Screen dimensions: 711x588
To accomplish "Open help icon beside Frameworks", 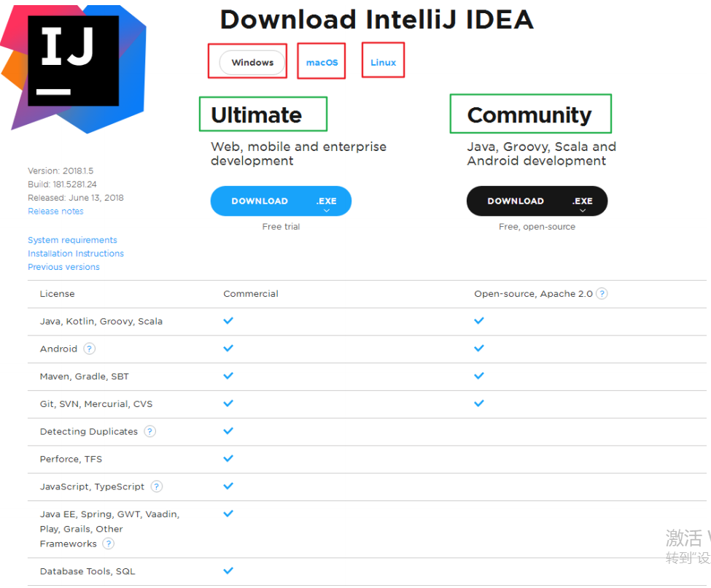I will [109, 543].
